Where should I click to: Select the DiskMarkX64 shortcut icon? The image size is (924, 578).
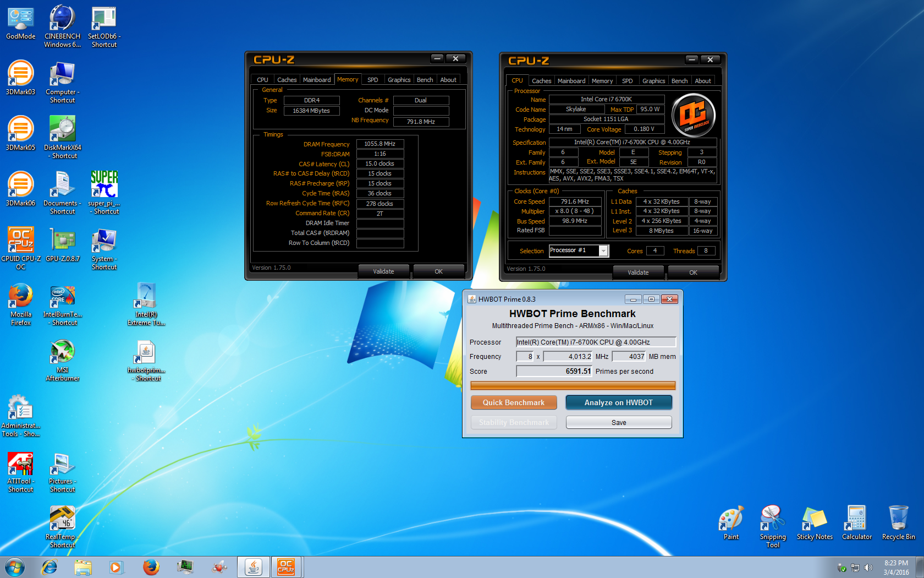(62, 138)
